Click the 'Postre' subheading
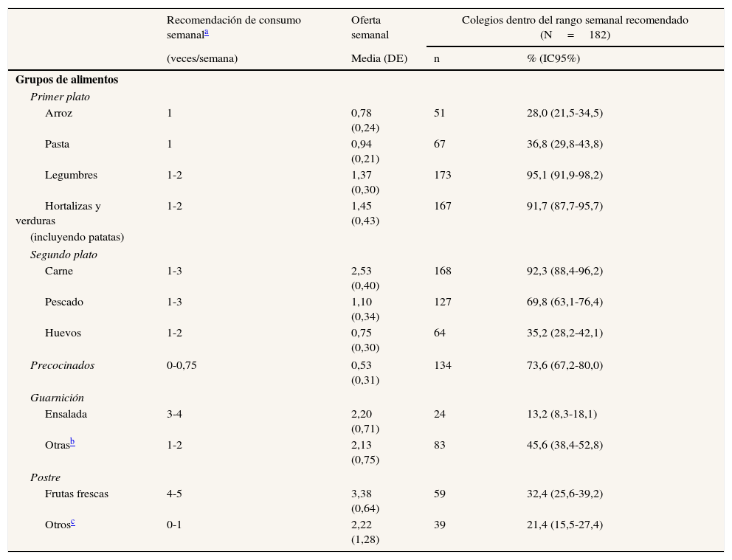This screenshot has width=732, height=560. (x=45, y=477)
